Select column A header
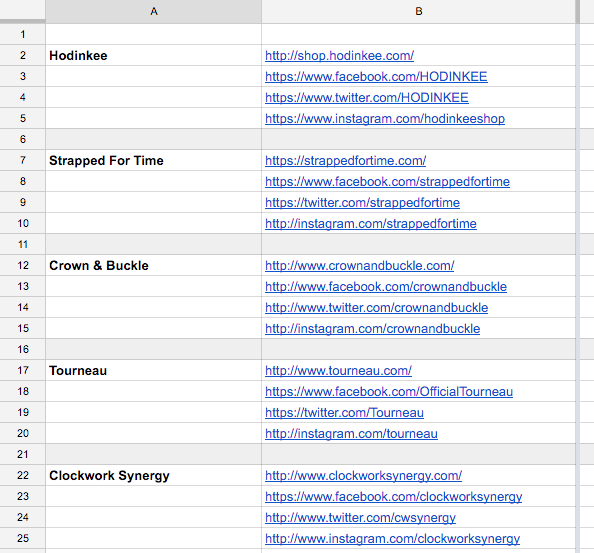The width and height of the screenshot is (594, 553). 153,11
